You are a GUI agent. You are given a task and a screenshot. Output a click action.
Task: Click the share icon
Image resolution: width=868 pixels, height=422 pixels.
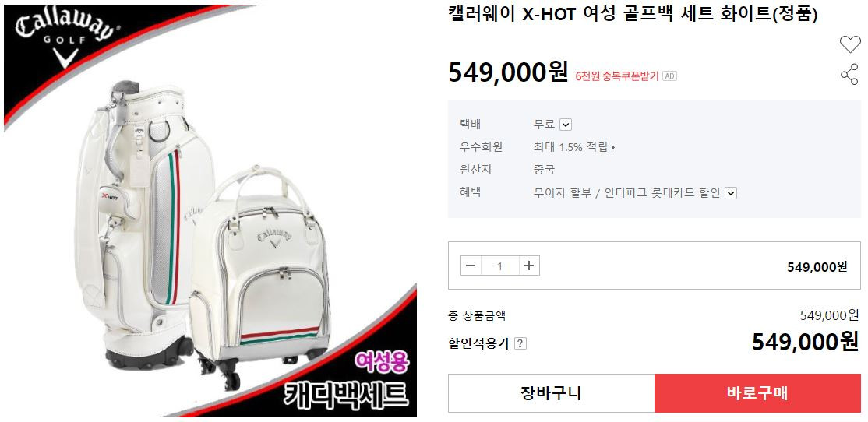tap(849, 74)
